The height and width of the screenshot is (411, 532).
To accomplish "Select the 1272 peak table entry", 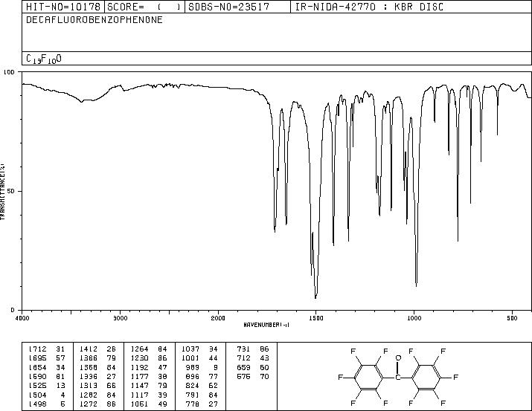I will pos(98,404).
